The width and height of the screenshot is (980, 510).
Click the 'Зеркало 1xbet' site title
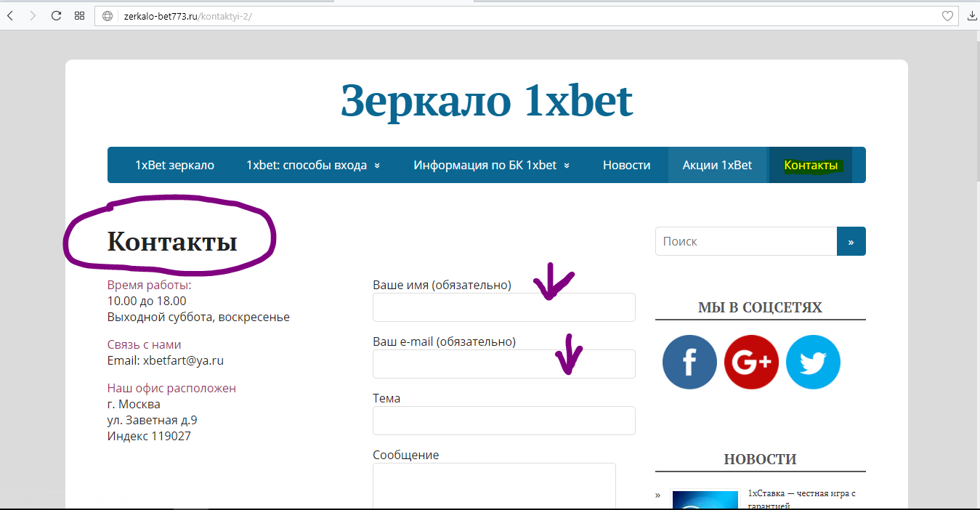[x=487, y=101]
